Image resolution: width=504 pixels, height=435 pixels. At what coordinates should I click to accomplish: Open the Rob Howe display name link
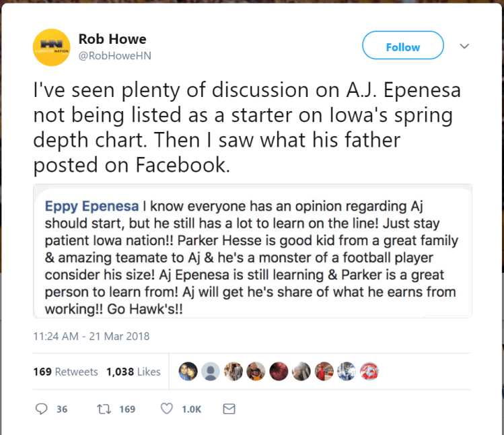pyautogui.click(x=112, y=39)
